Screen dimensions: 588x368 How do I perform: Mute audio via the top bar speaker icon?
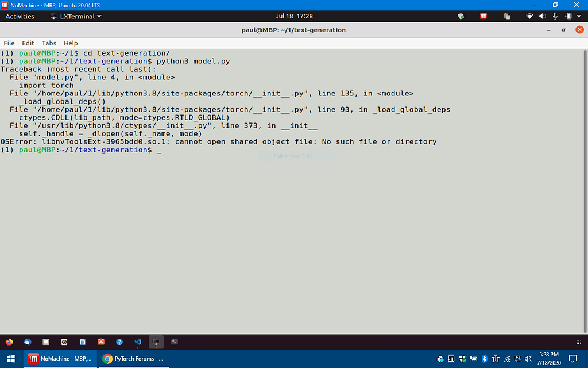click(542, 16)
